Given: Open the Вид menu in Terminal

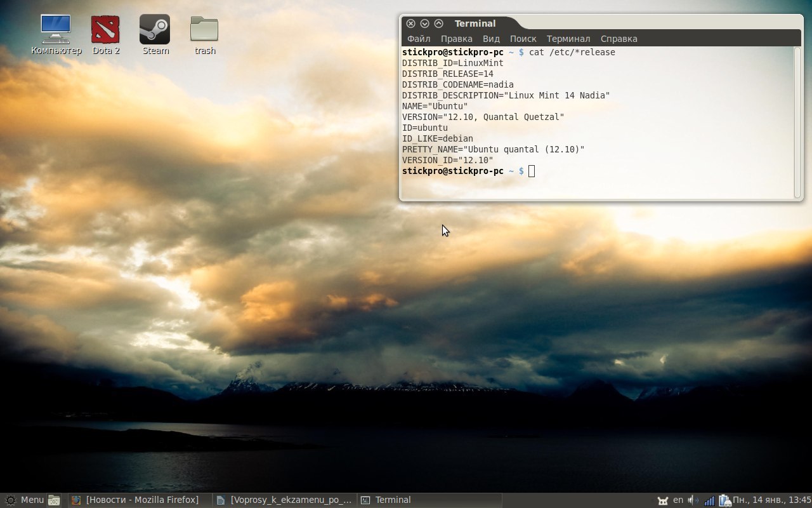Looking at the screenshot, I should [491, 39].
